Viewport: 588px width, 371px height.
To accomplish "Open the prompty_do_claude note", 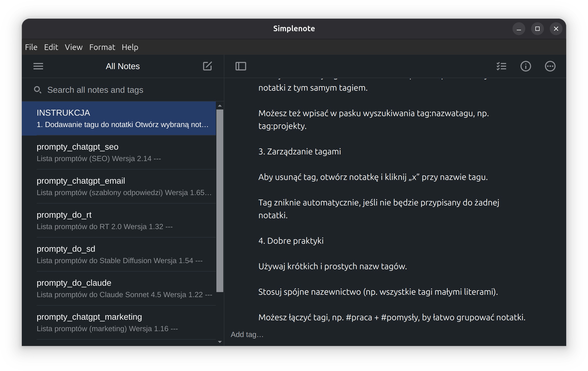I will [119, 288].
